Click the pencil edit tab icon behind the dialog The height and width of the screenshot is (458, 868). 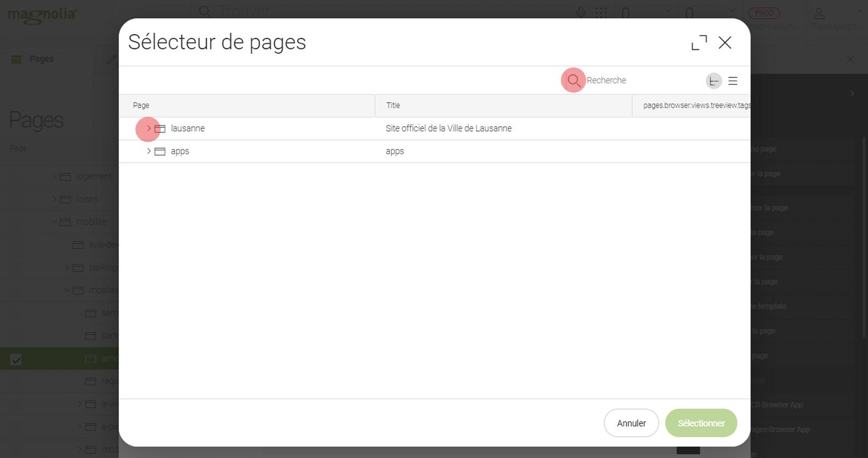click(112, 59)
